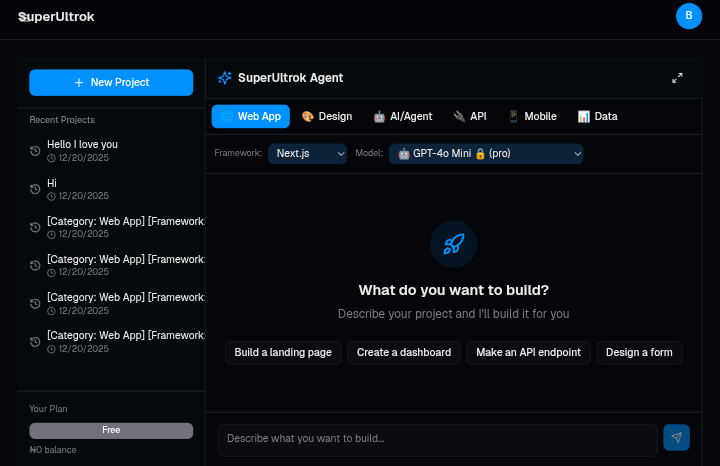
Task: Choose the Design a form suggestion
Action: [x=639, y=353]
